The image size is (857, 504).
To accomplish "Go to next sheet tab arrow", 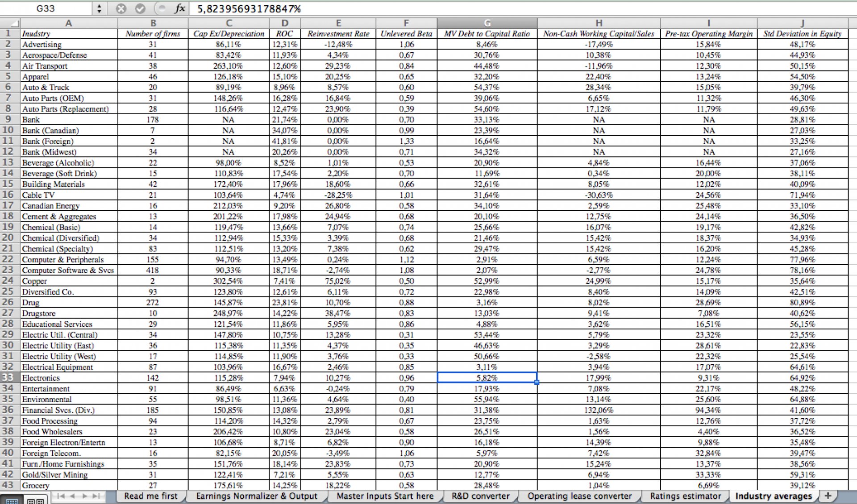I will [84, 496].
